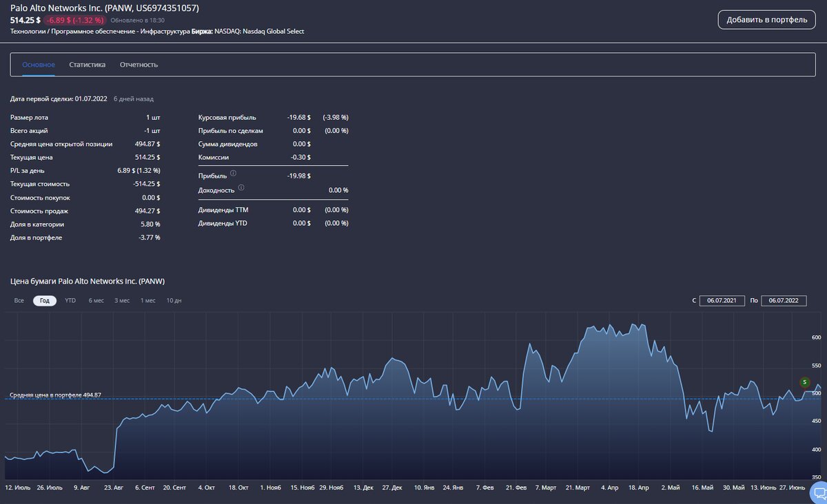This screenshot has height=504, width=827.
Task: Click the chart title Цена бумаги Palo Alto Networks
Action: [88, 281]
